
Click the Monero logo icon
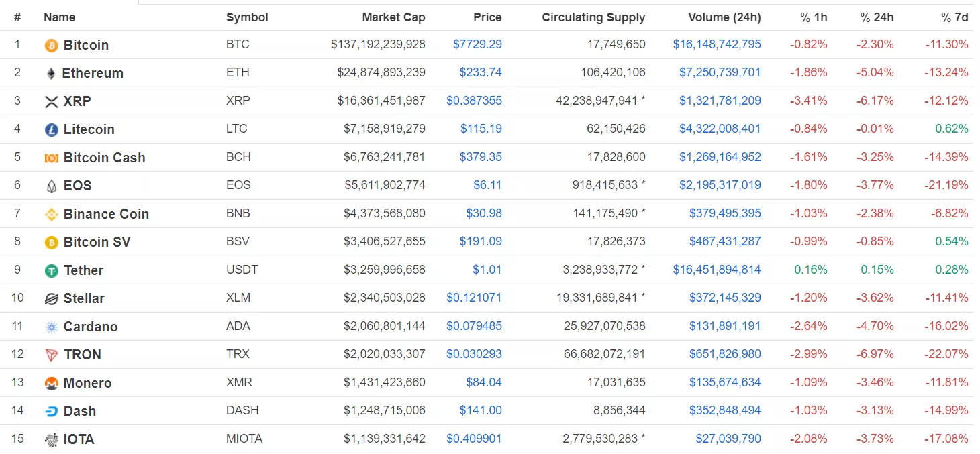[51, 383]
